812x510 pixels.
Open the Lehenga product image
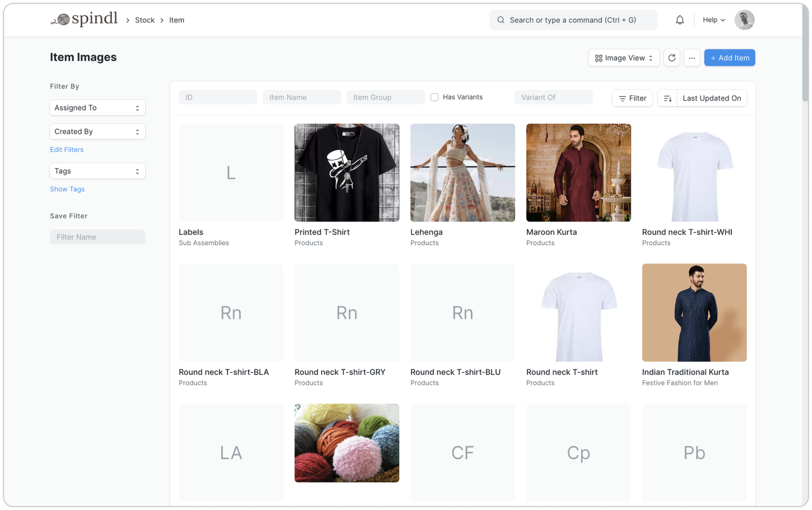(462, 173)
